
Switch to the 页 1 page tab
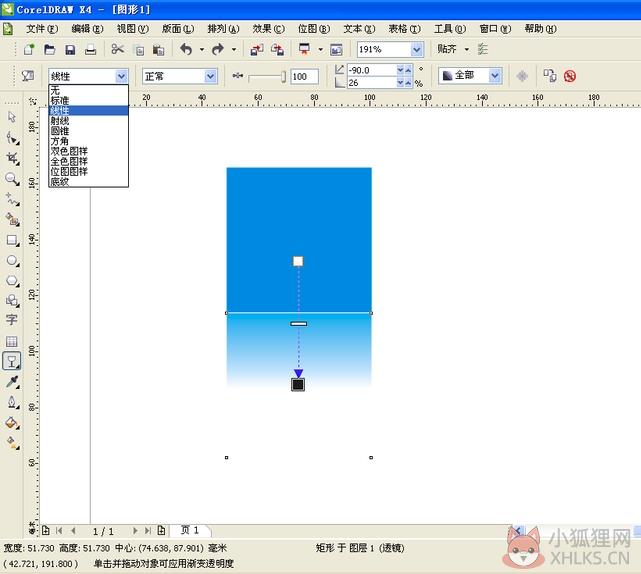tap(190, 530)
